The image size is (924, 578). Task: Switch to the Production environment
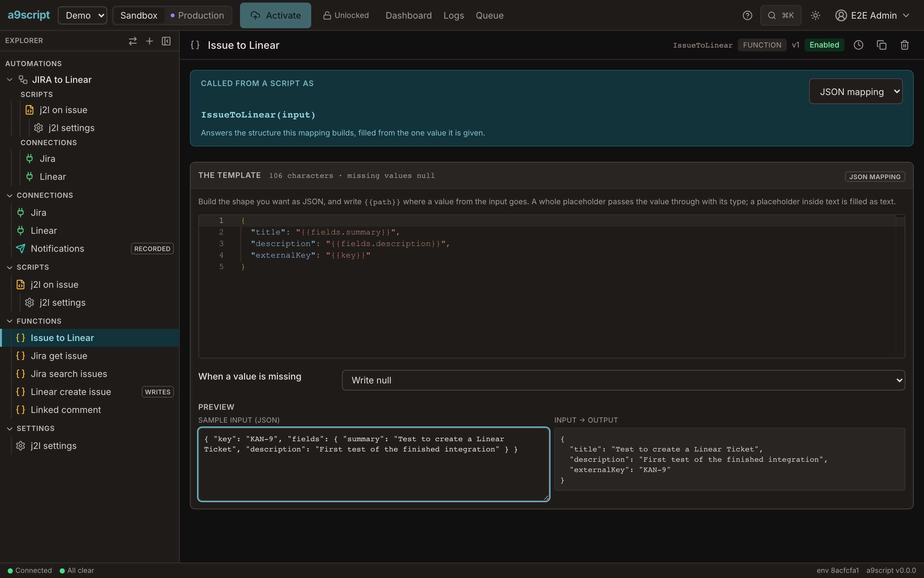click(x=197, y=15)
